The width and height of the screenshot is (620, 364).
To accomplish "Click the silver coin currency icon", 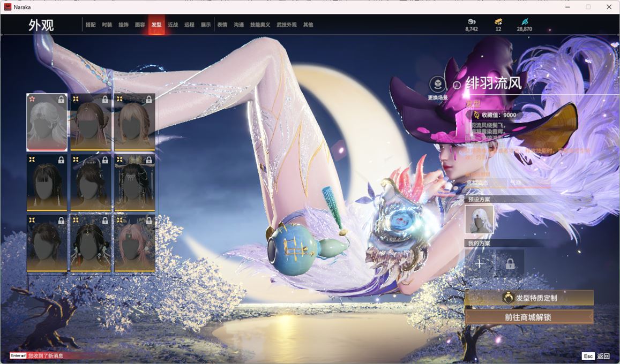I will point(472,22).
